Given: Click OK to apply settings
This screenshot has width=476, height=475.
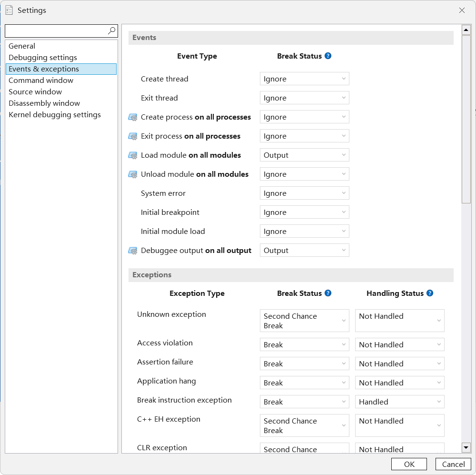Looking at the screenshot, I should coord(409,464).
